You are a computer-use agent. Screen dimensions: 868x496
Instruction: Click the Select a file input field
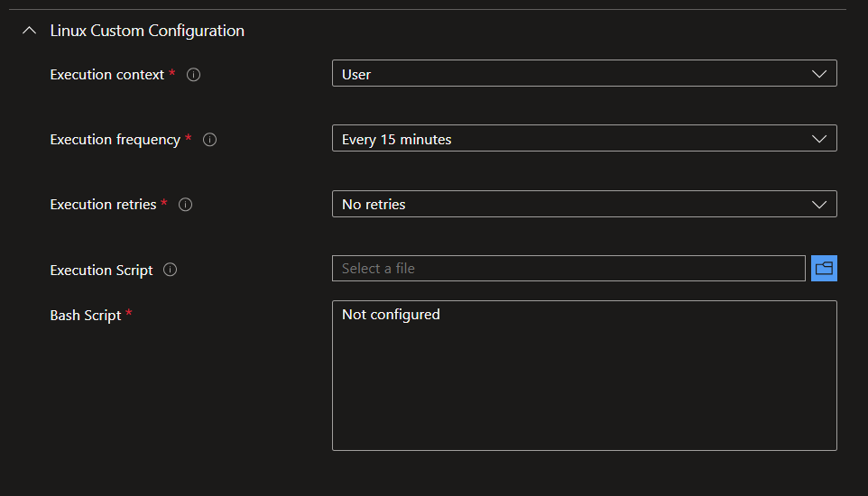pyautogui.click(x=568, y=269)
